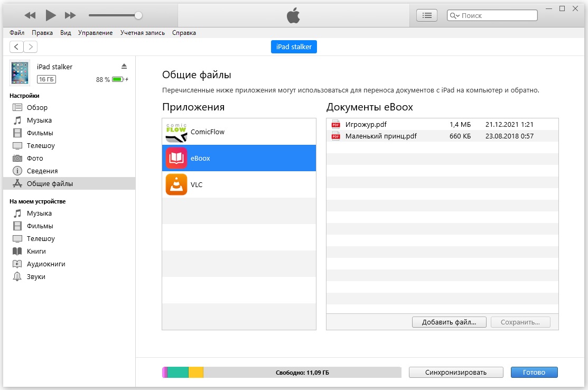Viewport: 588px width, 390px height.
Task: Select Фильмы under На моем устройстве
Action: (69, 226)
